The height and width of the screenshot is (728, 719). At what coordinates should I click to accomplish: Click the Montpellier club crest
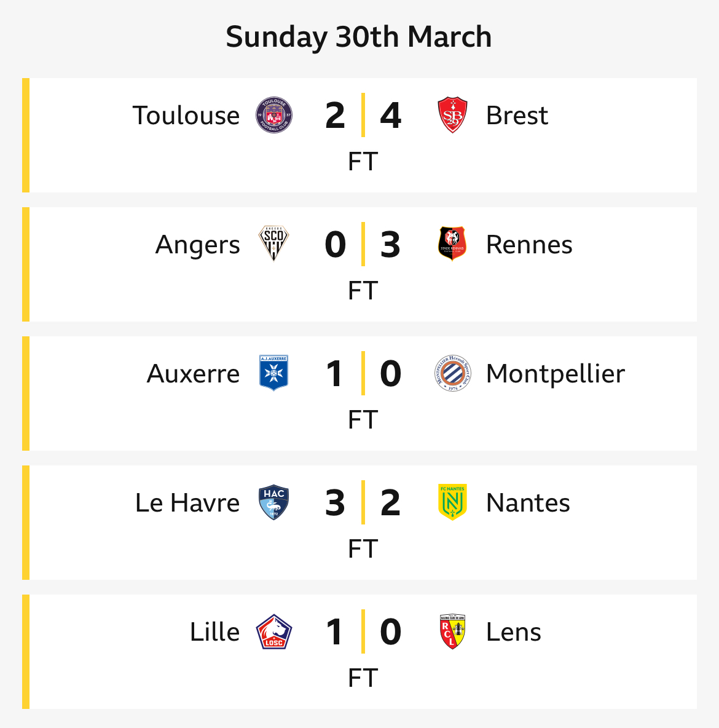pos(452,373)
